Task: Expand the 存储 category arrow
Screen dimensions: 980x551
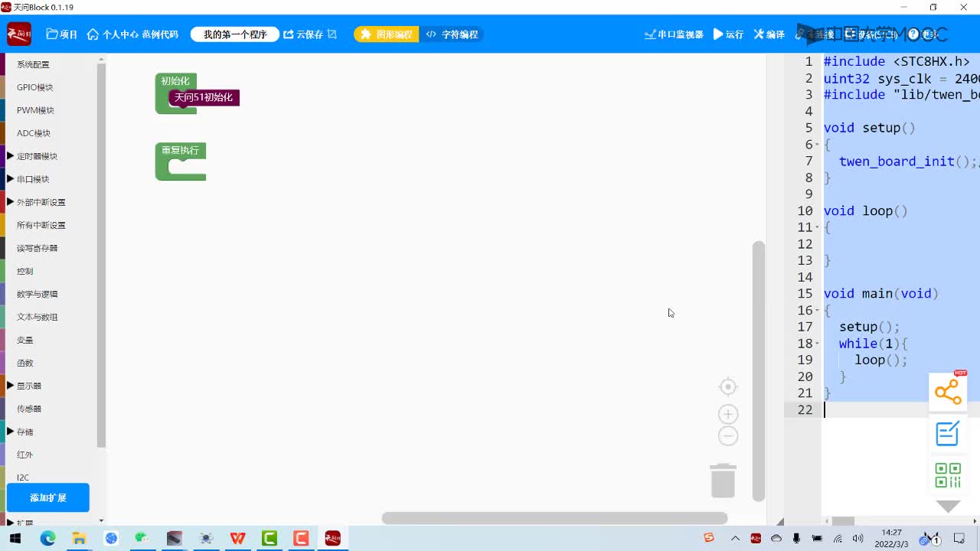Action: (11, 432)
